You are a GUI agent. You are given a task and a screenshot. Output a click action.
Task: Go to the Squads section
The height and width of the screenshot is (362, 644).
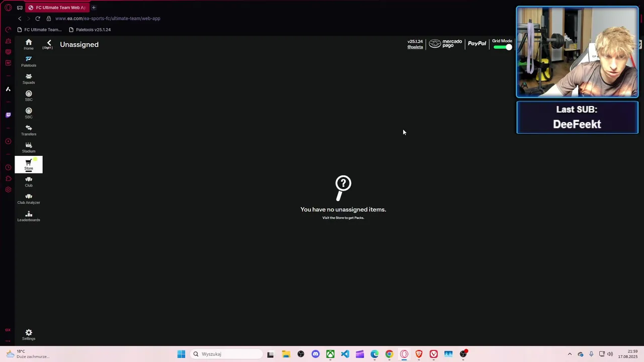pos(29,78)
